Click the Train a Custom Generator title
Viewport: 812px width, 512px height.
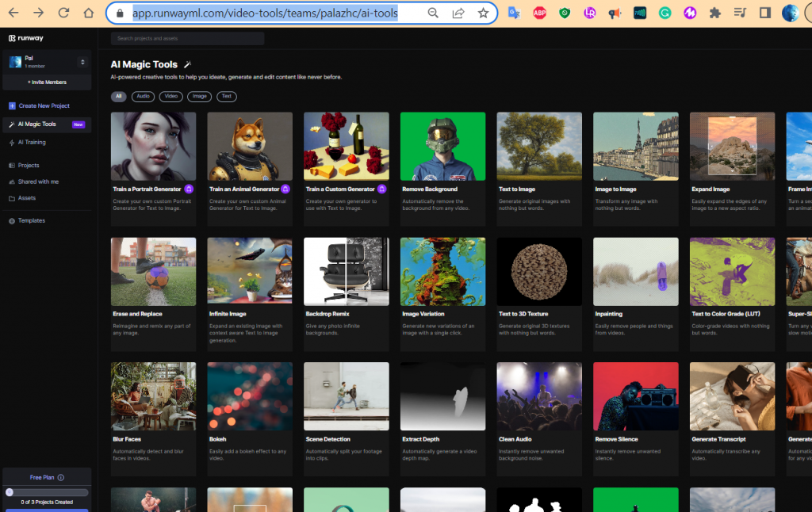[340, 189]
